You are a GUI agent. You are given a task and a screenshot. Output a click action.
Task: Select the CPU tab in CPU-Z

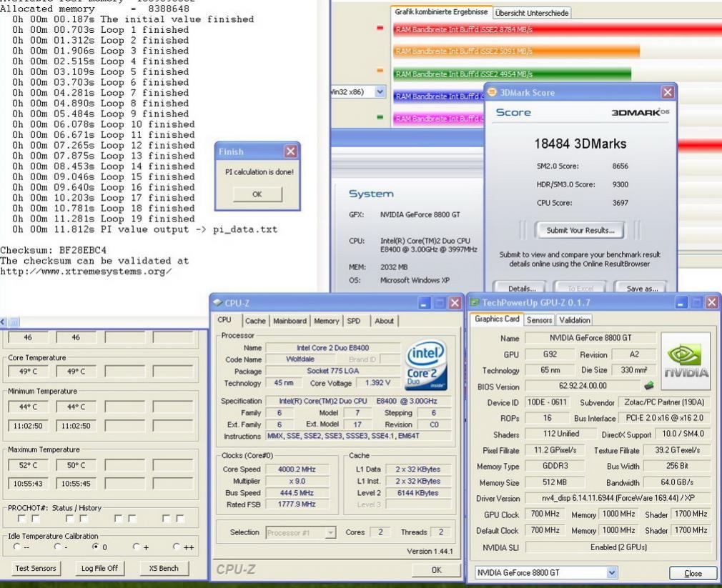pyautogui.click(x=224, y=320)
